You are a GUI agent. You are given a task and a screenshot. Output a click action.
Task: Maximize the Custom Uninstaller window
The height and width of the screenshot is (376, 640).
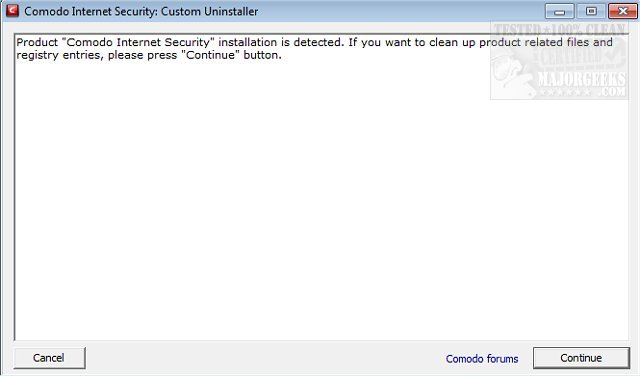pyautogui.click(x=591, y=11)
